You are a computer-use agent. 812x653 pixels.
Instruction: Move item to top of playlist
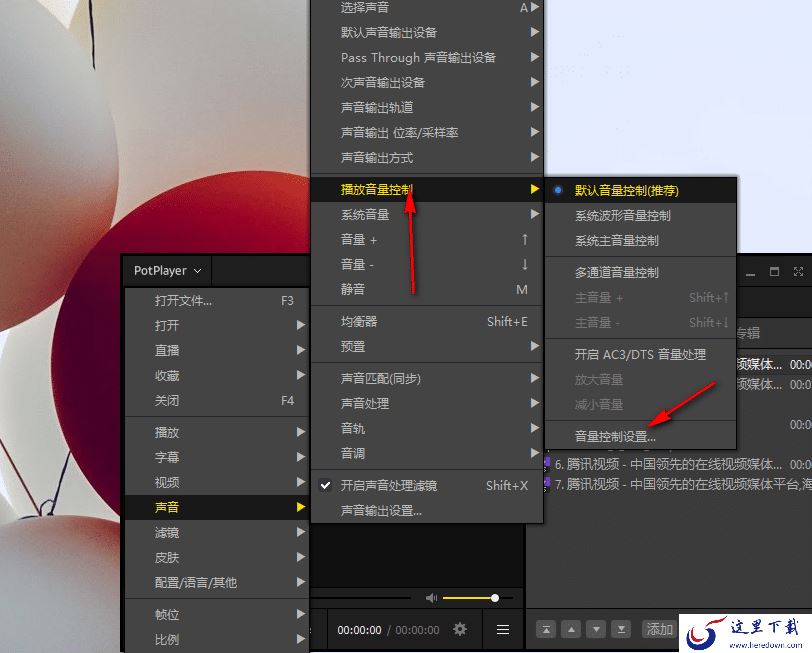coord(546,629)
